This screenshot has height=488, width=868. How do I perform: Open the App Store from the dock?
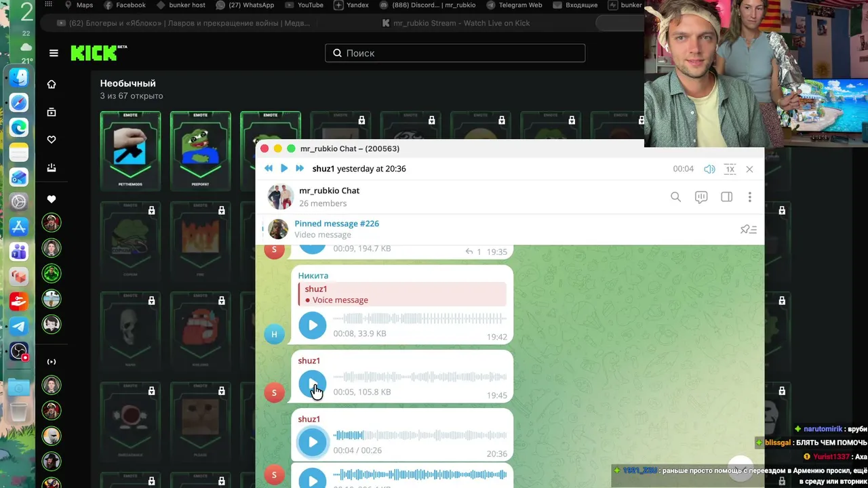19,226
